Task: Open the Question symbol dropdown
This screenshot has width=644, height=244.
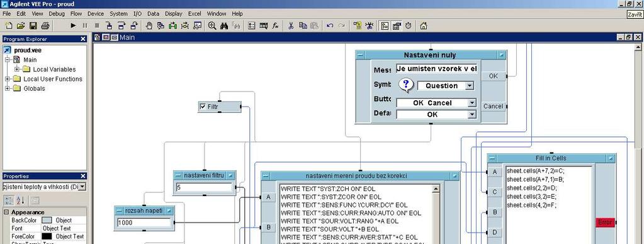Action: coord(470,86)
